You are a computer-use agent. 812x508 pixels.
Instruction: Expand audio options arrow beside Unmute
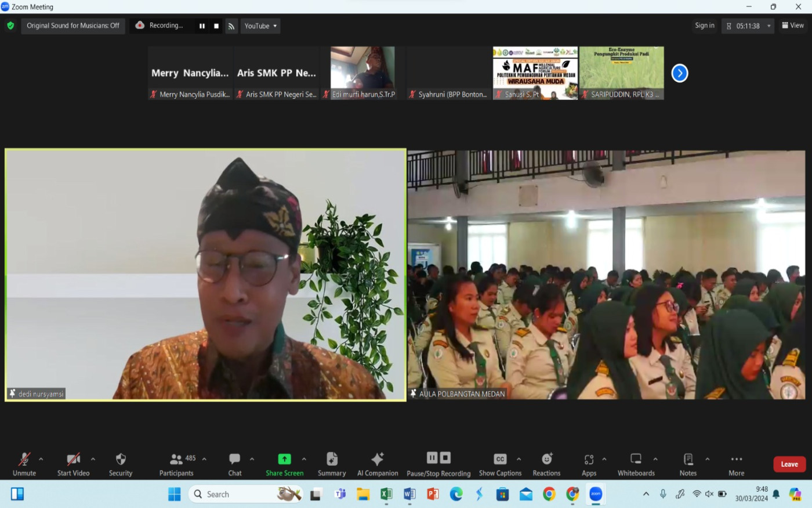point(41,459)
